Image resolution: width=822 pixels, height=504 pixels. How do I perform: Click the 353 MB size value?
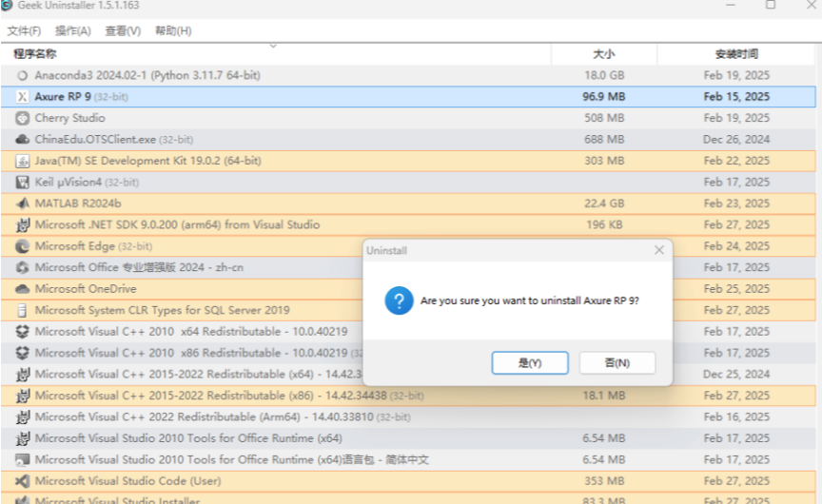click(x=604, y=481)
